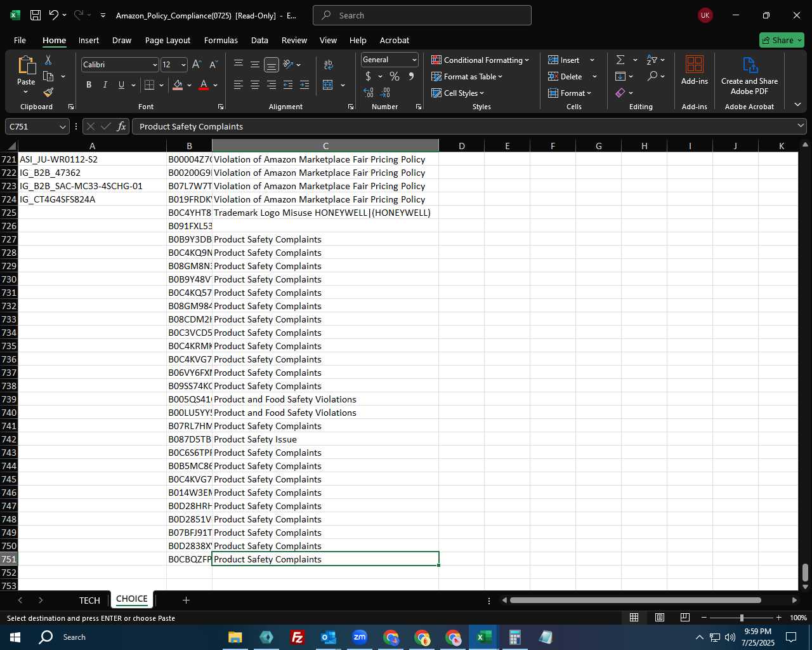This screenshot has width=812, height=650.
Task: Click the Share button
Action: point(782,40)
